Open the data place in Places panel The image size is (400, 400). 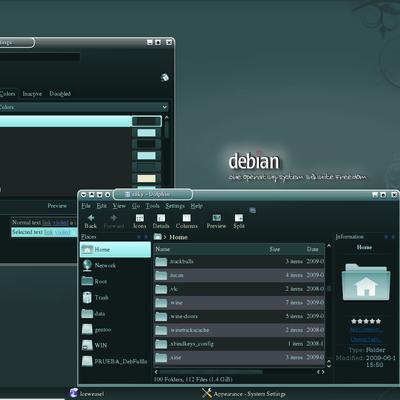(x=115, y=313)
